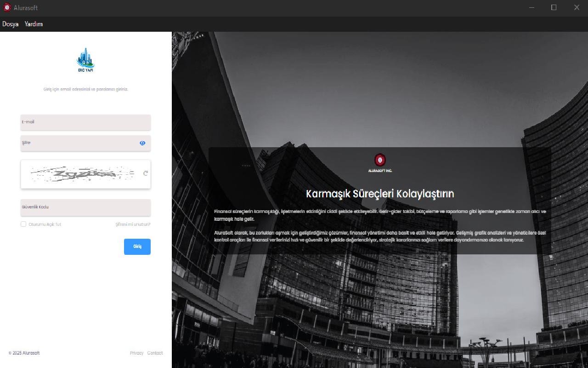Maximize the Alurasoft window
Image resolution: width=588 pixels, height=368 pixels.
coord(554,7)
